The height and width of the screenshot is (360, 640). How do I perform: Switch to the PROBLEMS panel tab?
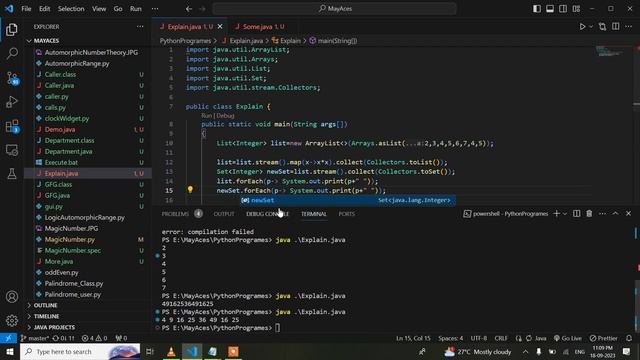pos(175,214)
